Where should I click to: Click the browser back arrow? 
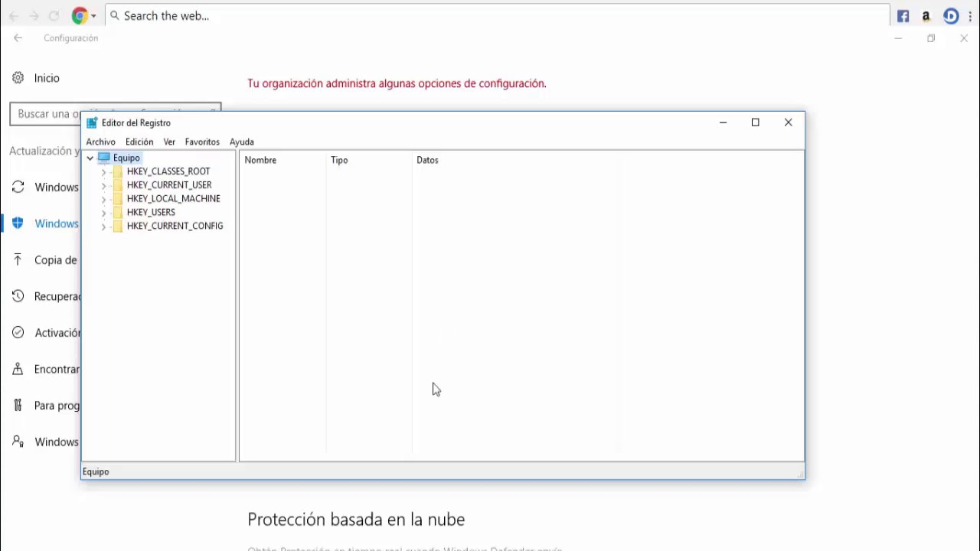(x=14, y=15)
